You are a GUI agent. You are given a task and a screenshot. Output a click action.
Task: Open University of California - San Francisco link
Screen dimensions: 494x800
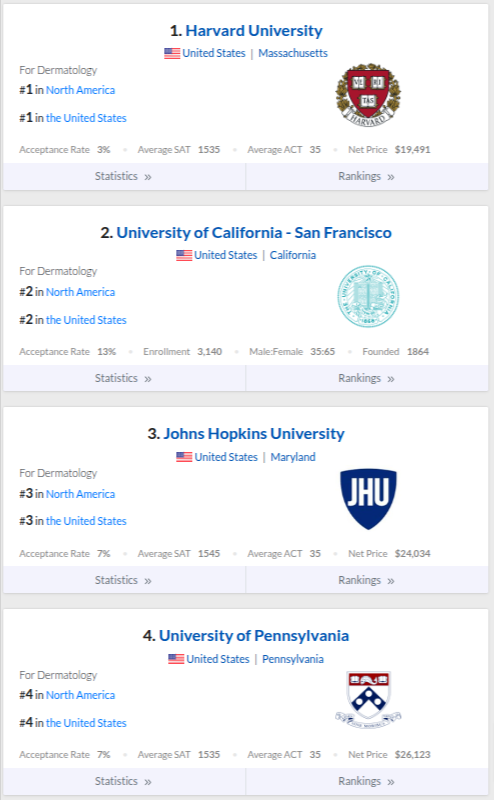tap(254, 233)
